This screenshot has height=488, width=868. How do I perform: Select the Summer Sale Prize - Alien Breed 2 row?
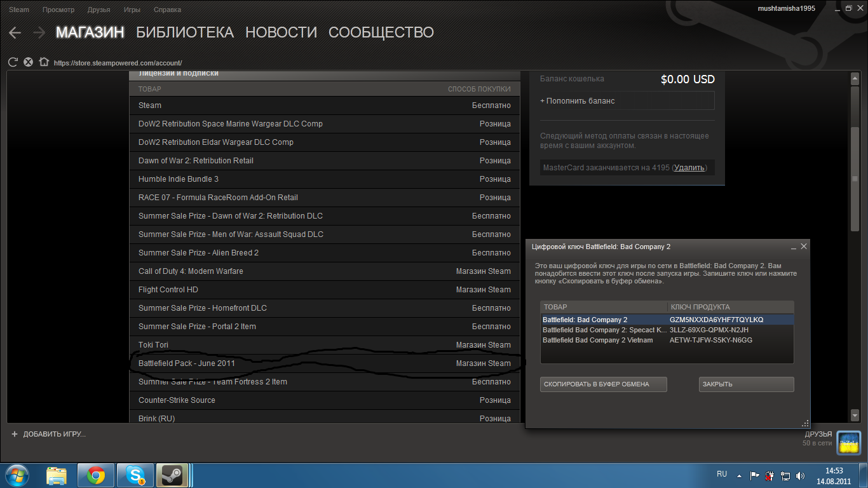tap(325, 253)
